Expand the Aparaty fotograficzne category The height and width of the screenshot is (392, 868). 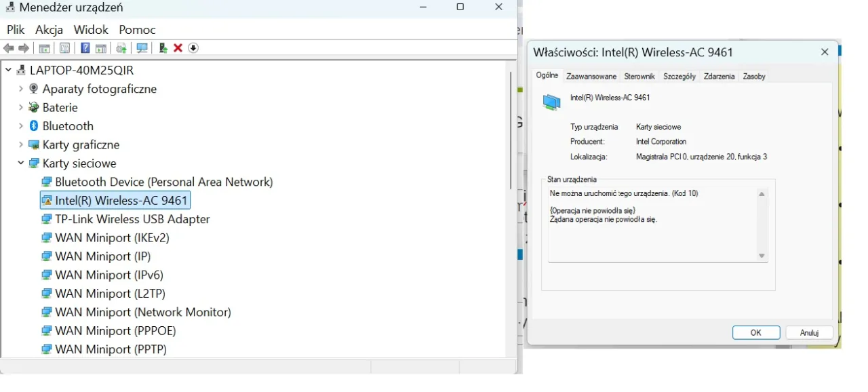[20, 89]
